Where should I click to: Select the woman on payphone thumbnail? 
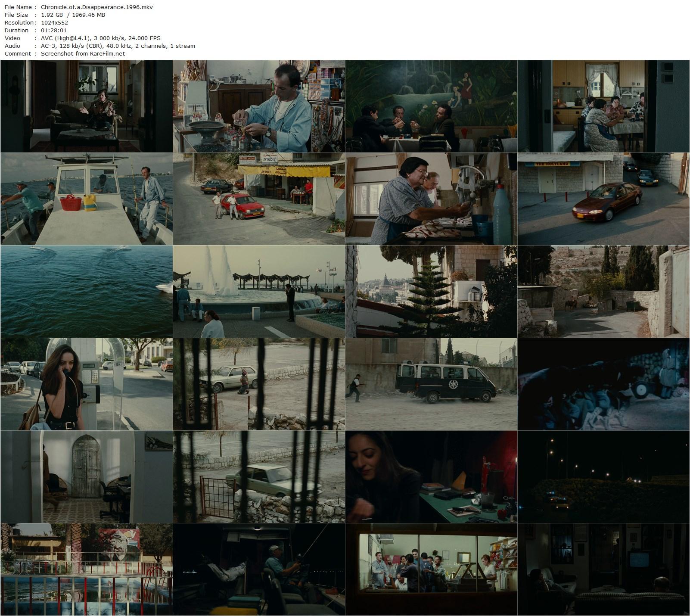87,384
